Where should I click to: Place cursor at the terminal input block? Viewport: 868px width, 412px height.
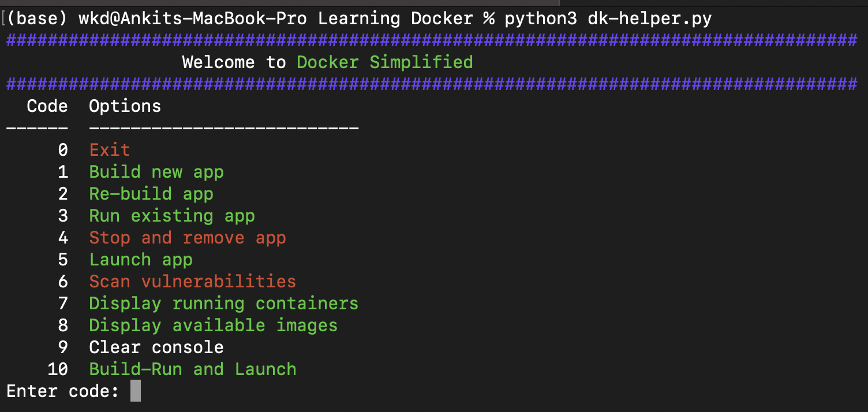136,391
